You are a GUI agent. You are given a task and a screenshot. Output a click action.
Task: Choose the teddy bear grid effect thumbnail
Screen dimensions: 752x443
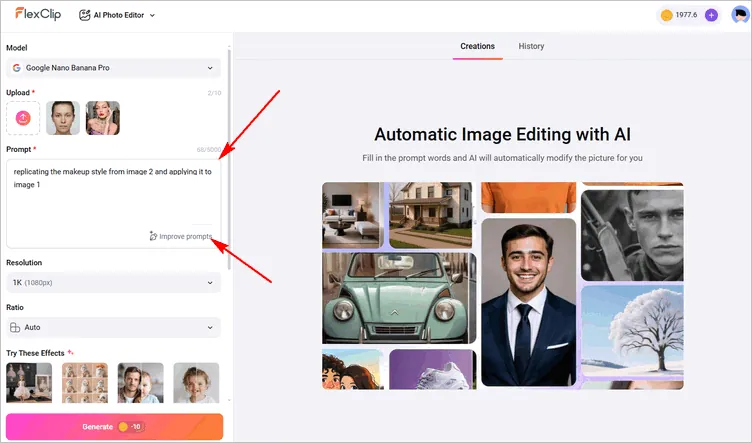point(85,383)
